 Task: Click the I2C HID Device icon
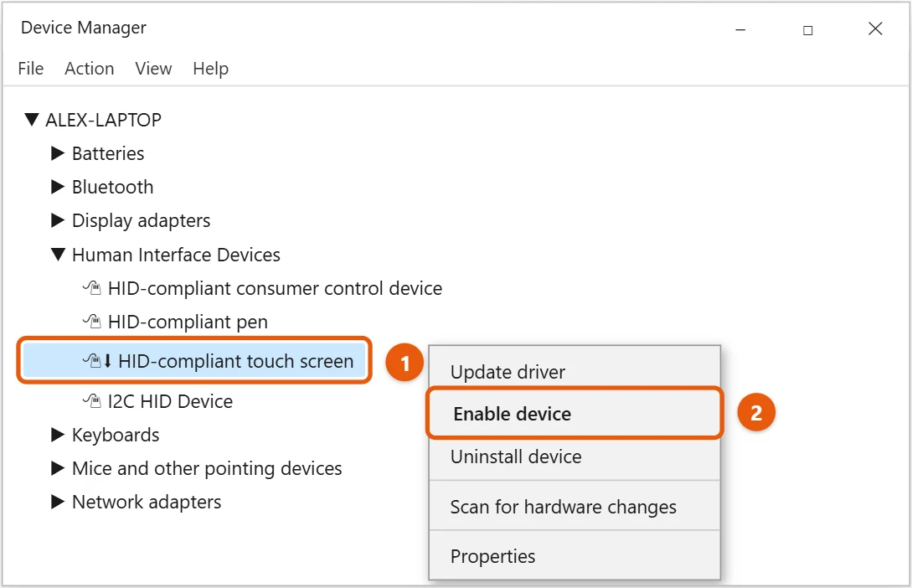pos(92,400)
